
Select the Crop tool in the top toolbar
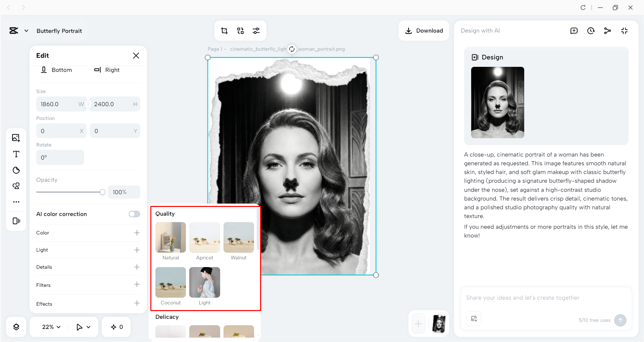point(224,31)
